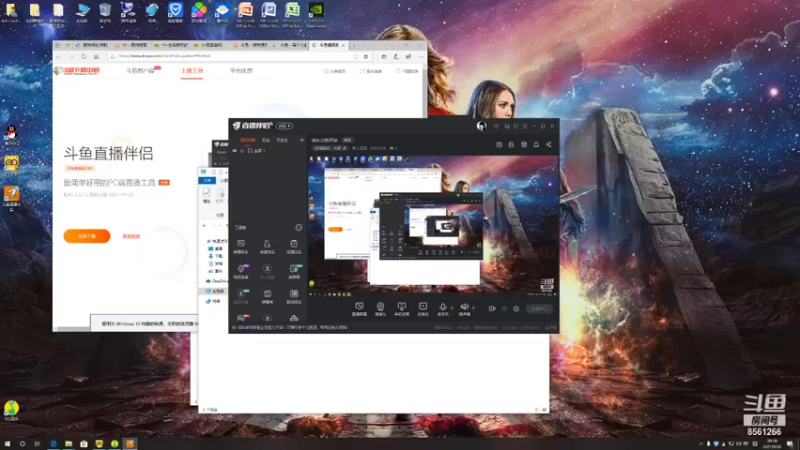This screenshot has height=450, width=800.
Task: Mute the speaker in live companion toolbar
Action: (464, 309)
